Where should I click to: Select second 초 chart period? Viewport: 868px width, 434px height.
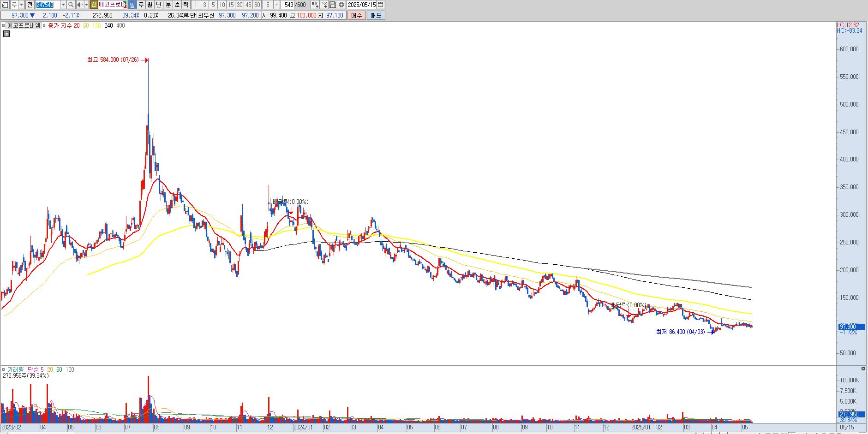click(x=177, y=5)
